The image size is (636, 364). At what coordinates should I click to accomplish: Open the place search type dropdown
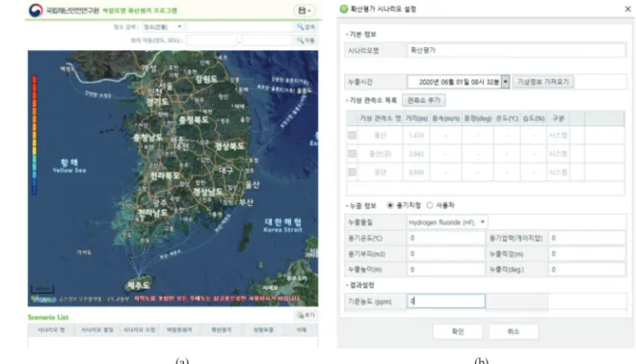pos(163,27)
